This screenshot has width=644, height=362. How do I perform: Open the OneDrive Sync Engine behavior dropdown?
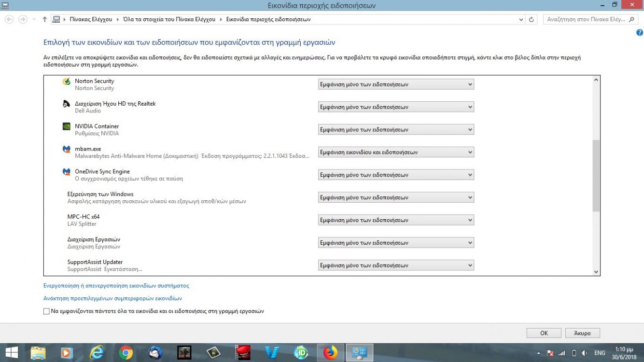396,175
